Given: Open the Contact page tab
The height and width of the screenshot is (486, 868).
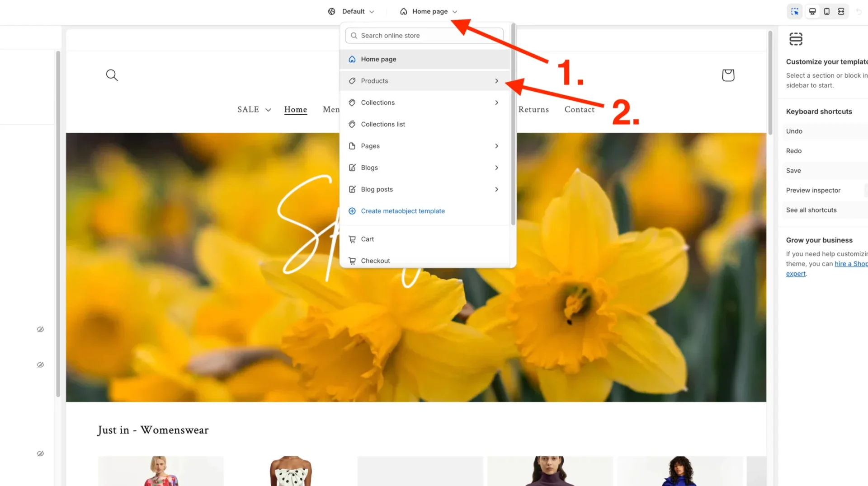Looking at the screenshot, I should (579, 109).
